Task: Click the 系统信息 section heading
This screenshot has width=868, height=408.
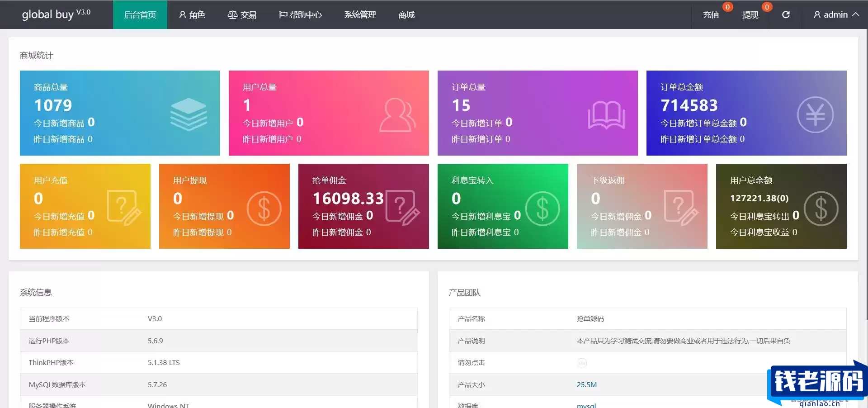Action: click(36, 292)
